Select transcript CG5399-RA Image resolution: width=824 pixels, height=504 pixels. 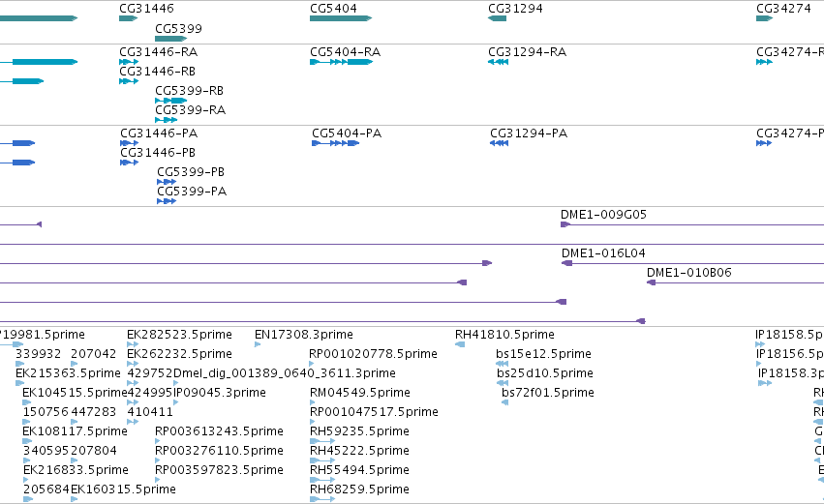point(167,120)
